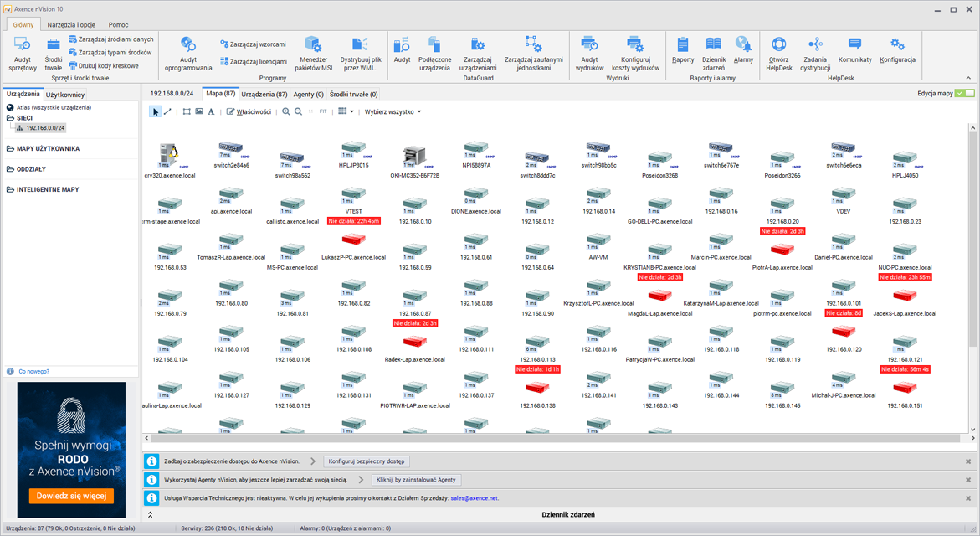Select the OKI-MC352-E6F72B printer device
The height and width of the screenshot is (536, 980).
point(414,162)
